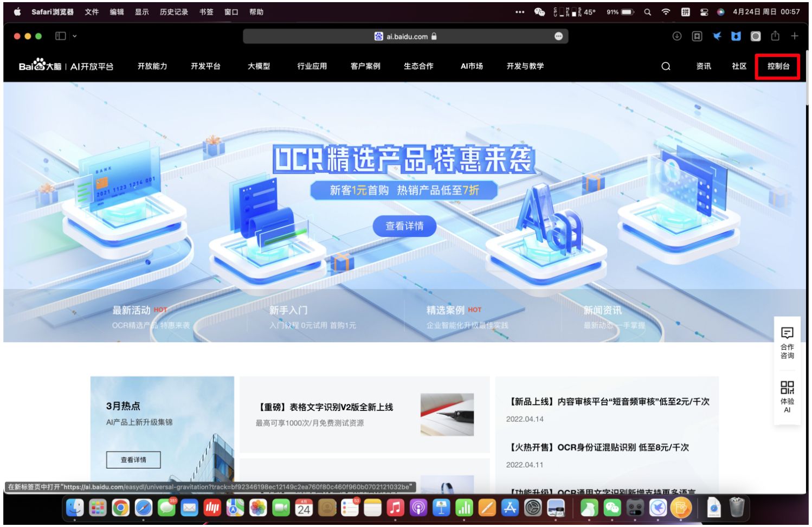Click the Siri icon in menu bar

(x=721, y=11)
